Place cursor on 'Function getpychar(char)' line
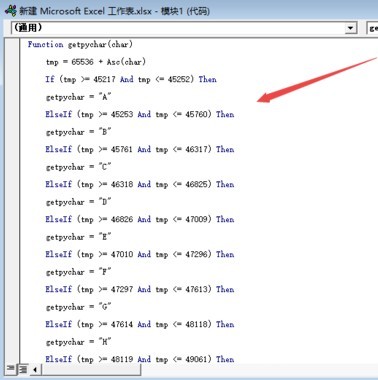Screen dimensions: 378x380 pos(80,44)
